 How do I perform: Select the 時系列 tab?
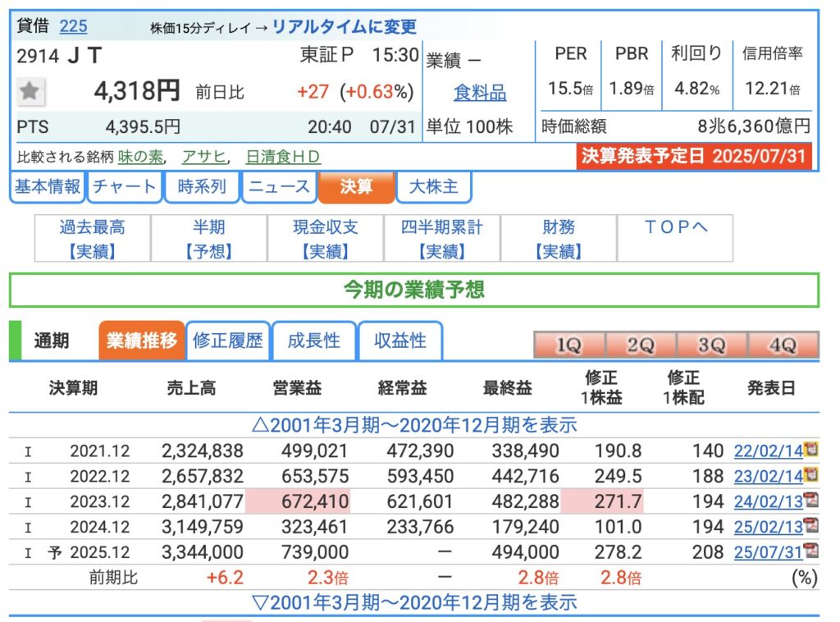coord(202,187)
